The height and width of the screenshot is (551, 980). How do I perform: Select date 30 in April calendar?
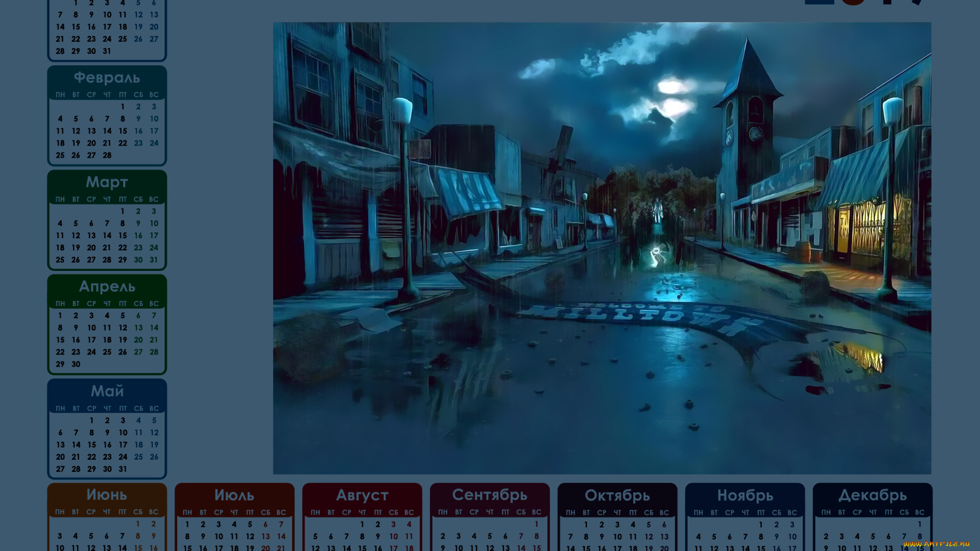(x=76, y=364)
